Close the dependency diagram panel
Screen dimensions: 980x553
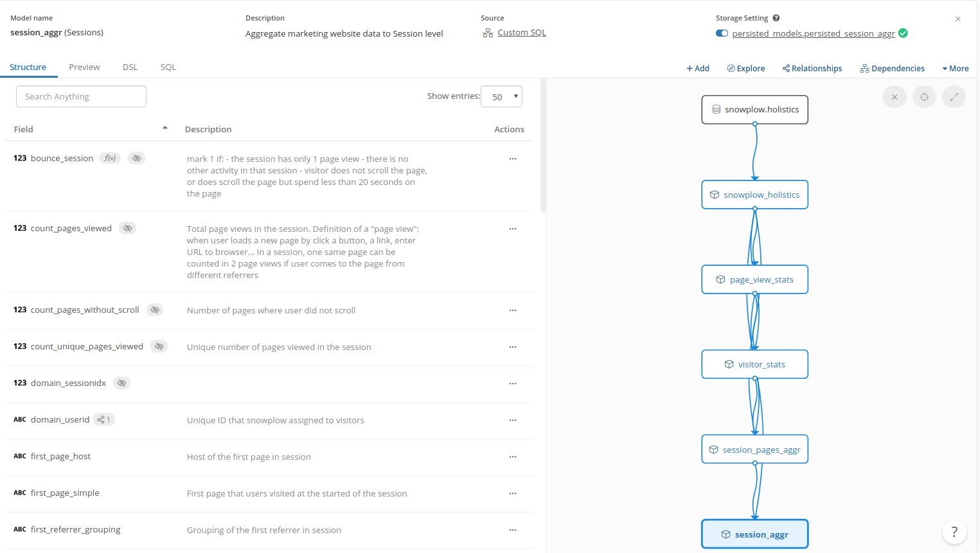pyautogui.click(x=894, y=97)
